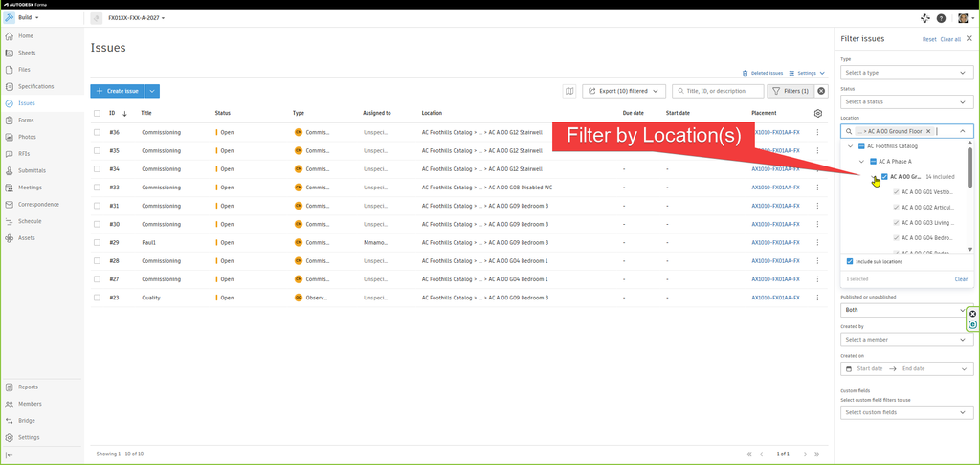Screen dimensions: 980x465
Task: Tick checkbox for issue #33
Action: (x=97, y=188)
